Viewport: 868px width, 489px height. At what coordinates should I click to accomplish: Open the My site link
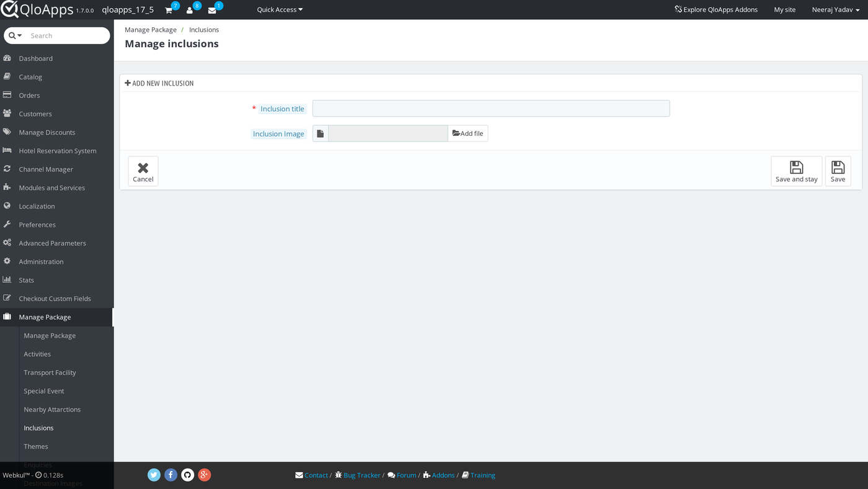(x=785, y=10)
